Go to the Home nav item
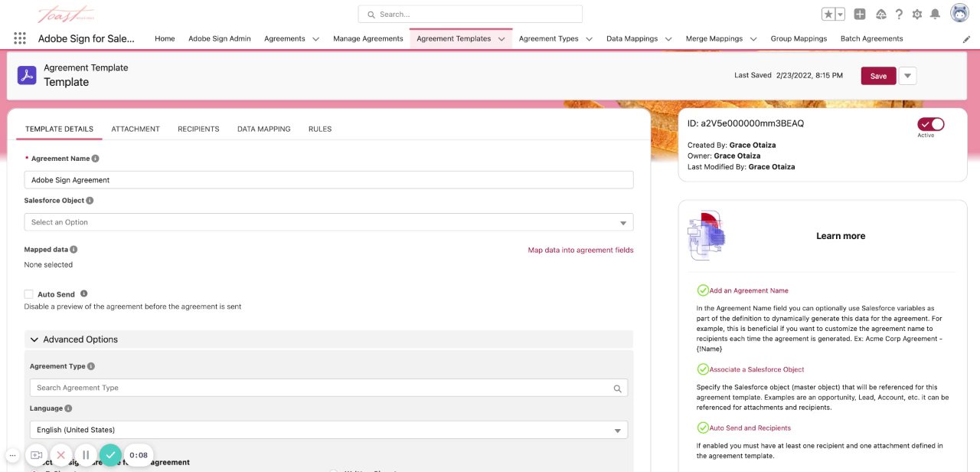 165,38
